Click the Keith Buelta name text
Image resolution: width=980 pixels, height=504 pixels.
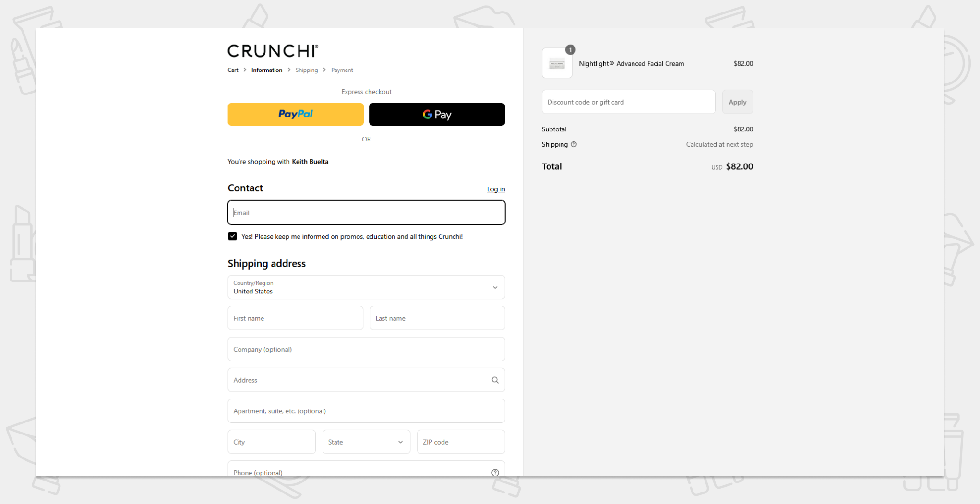coord(310,162)
